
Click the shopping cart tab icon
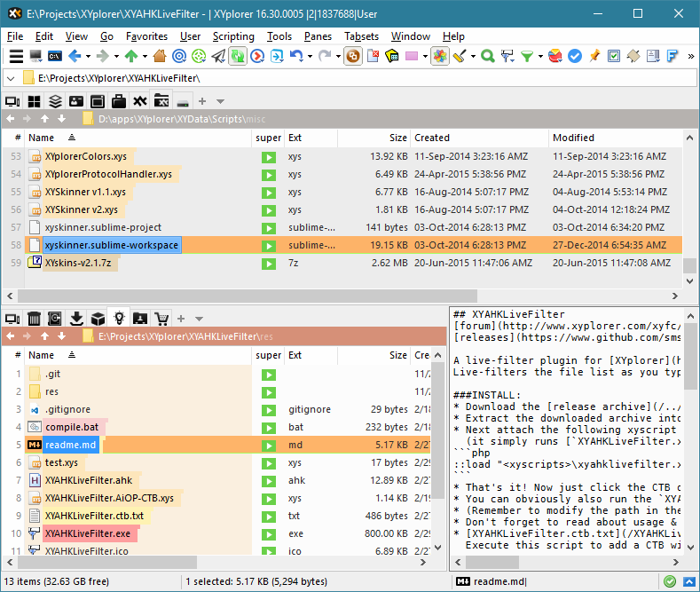point(161,318)
